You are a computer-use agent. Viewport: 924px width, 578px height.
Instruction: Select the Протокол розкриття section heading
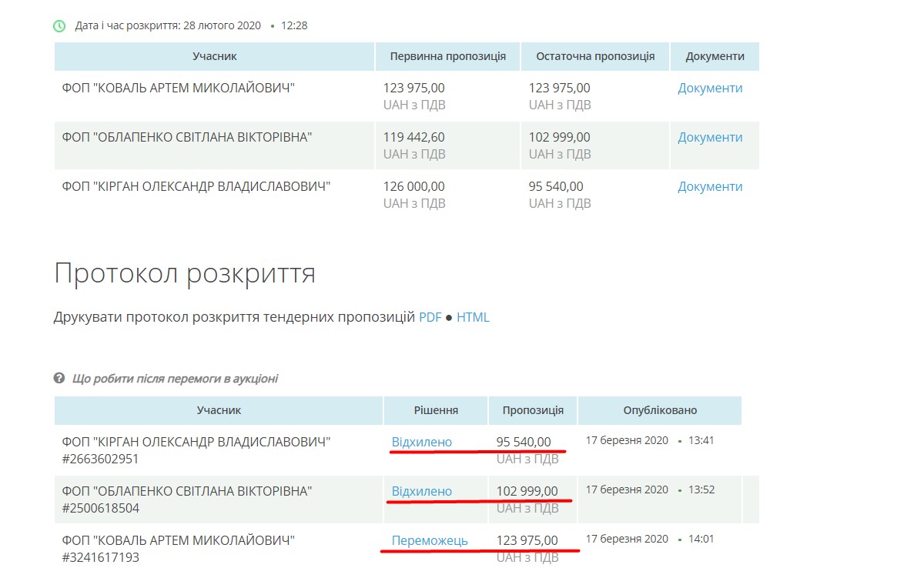pyautogui.click(x=185, y=273)
